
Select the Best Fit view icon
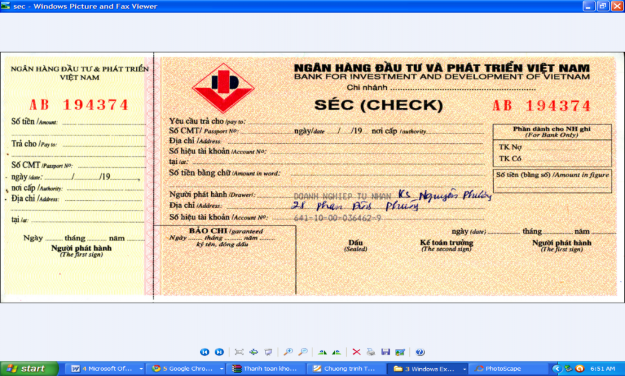pos(239,352)
